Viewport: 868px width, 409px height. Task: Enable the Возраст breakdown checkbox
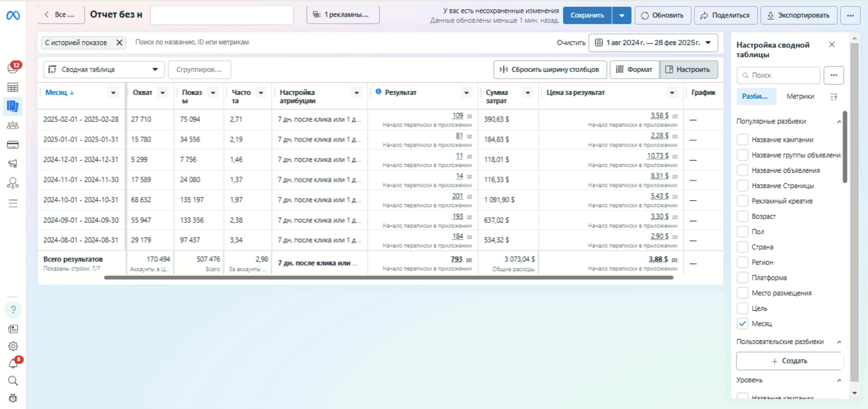pos(742,216)
